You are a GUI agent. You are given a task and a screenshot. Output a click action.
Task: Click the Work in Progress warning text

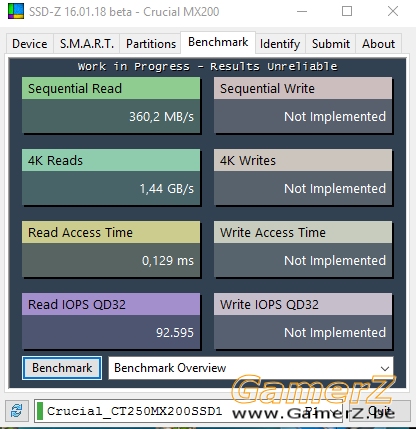(x=207, y=66)
